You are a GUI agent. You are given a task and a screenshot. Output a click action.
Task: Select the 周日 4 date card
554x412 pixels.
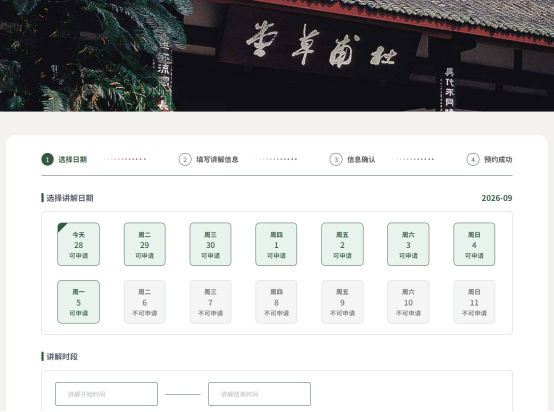coord(474,244)
